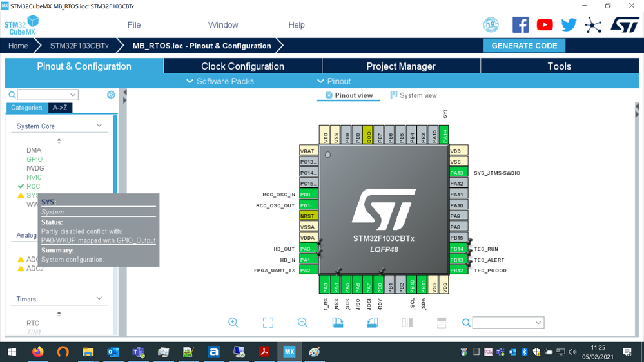Viewport: 644px width, 362px height.
Task: Open Adobe Acrobat from the taskbar
Action: [x=264, y=352]
